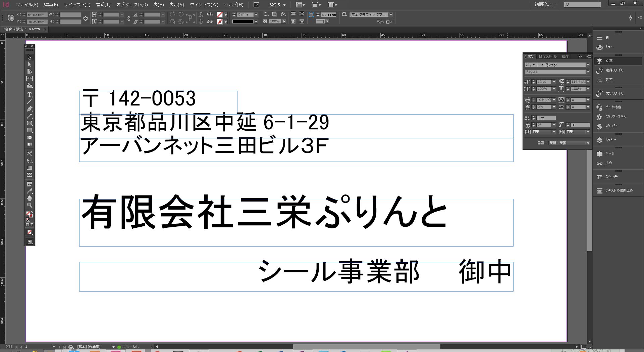Select the Note tool
This screenshot has width=644, height=352.
(x=30, y=184)
